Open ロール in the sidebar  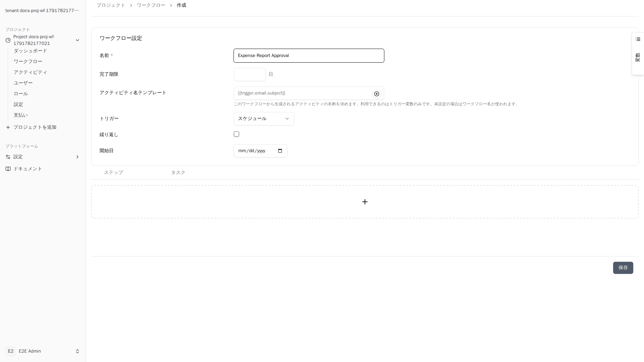click(21, 94)
